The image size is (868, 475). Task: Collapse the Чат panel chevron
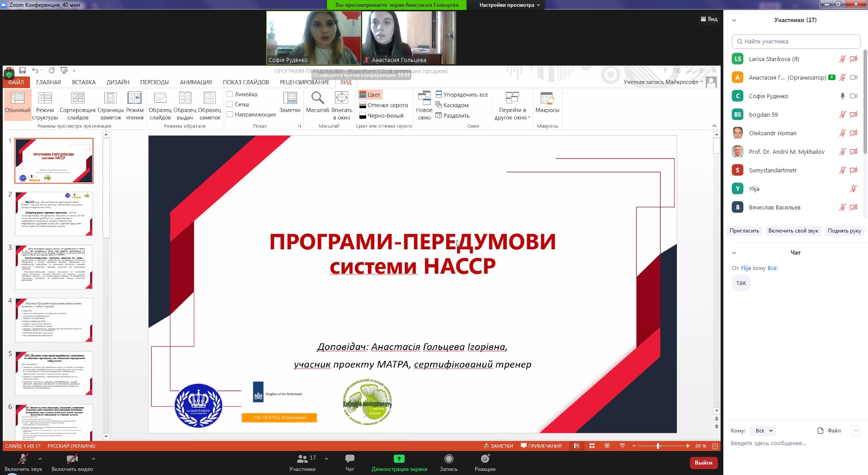(734, 253)
